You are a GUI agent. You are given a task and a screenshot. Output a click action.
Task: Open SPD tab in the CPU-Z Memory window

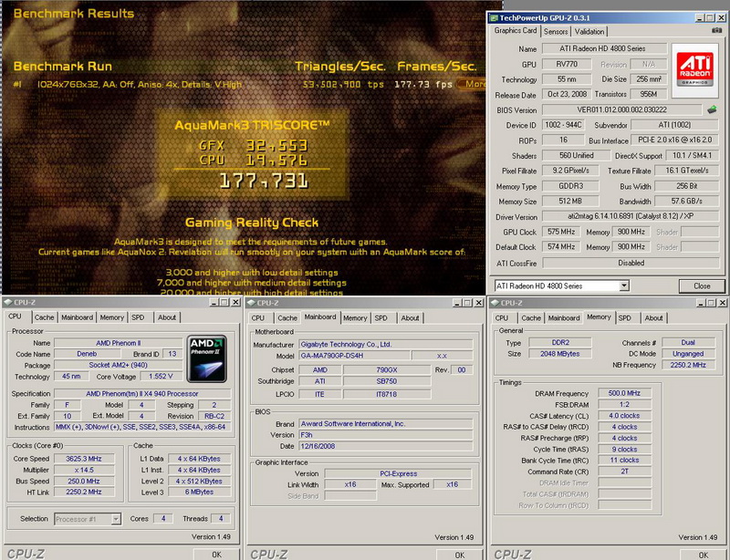pos(625,318)
